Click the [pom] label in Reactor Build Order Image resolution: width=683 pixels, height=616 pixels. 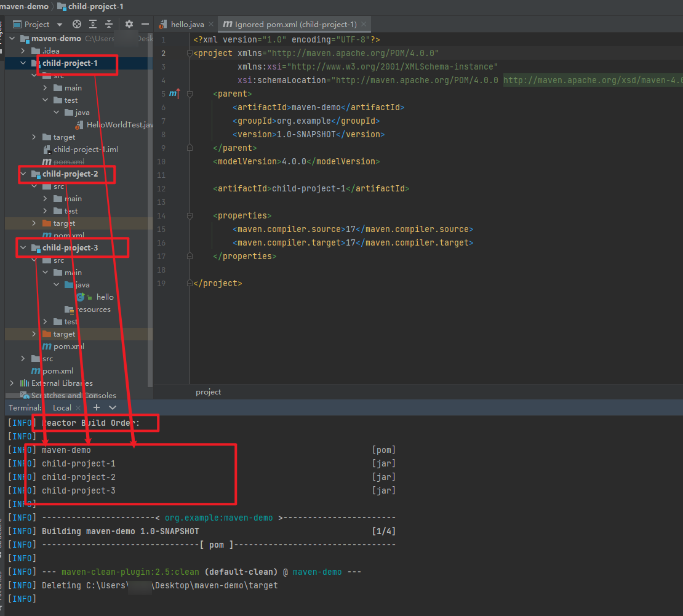[384, 450]
